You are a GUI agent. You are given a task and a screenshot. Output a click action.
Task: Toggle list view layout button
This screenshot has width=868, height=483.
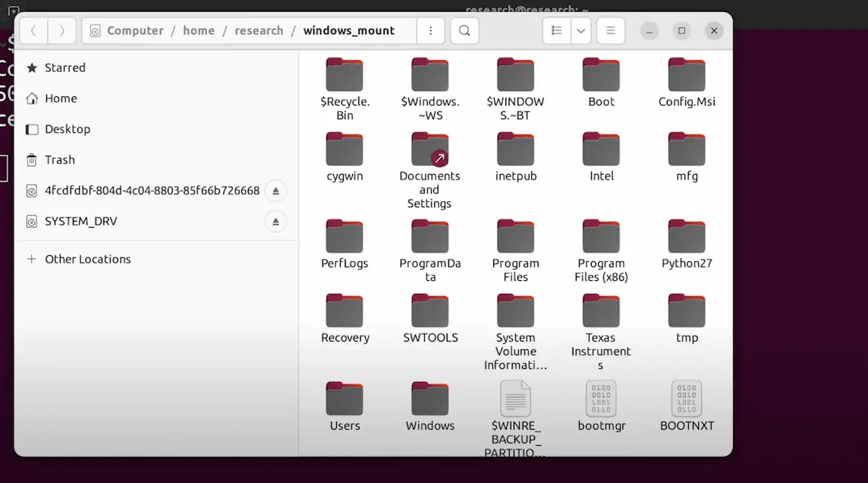[557, 31]
